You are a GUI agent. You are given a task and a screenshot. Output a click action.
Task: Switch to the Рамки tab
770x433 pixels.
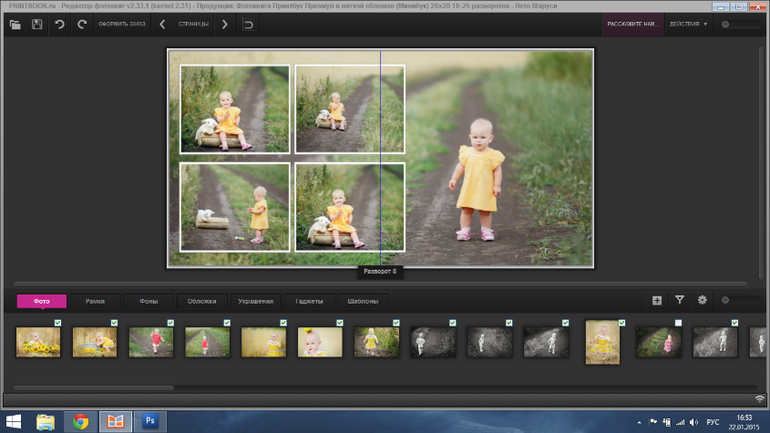coord(95,301)
